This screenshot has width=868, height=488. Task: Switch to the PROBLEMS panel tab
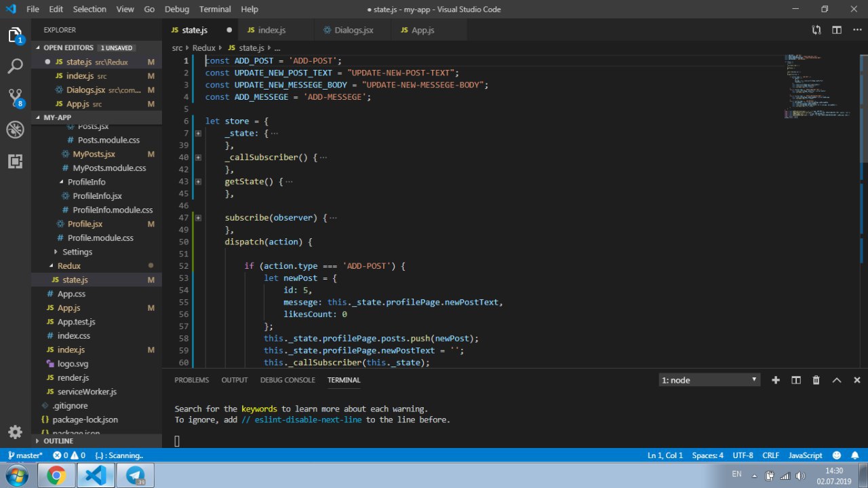(x=192, y=380)
